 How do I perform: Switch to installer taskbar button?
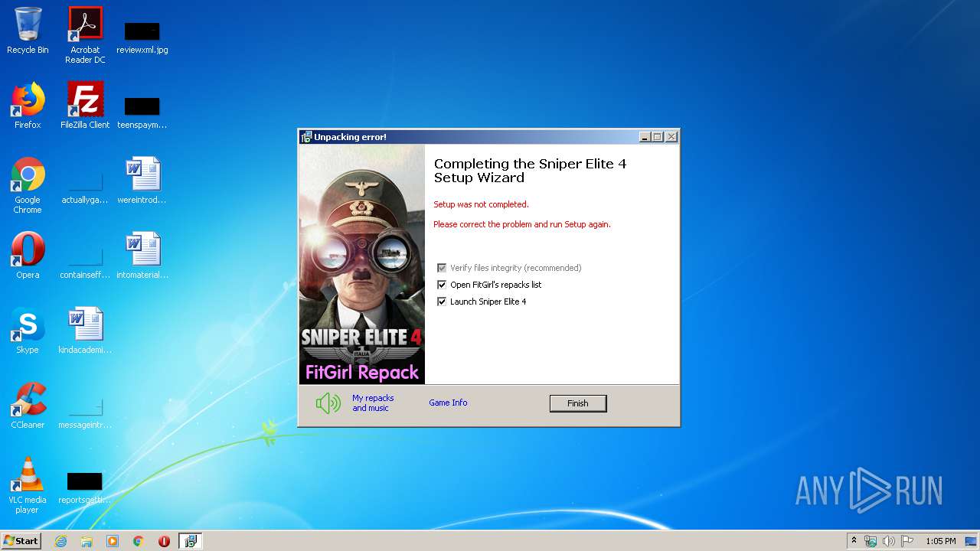pyautogui.click(x=191, y=541)
